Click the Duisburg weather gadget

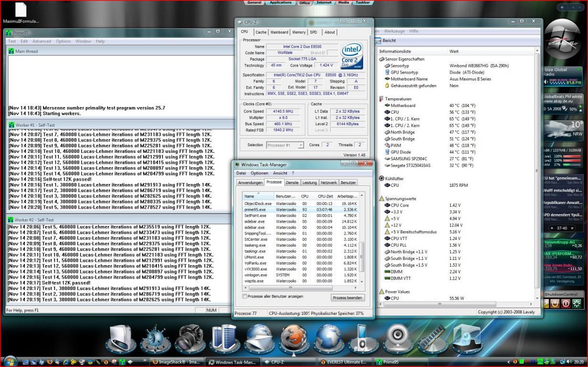(563, 130)
